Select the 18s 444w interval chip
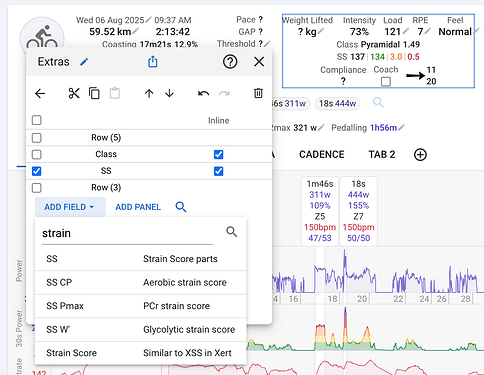Screen dimensions: 484x375 [337, 103]
